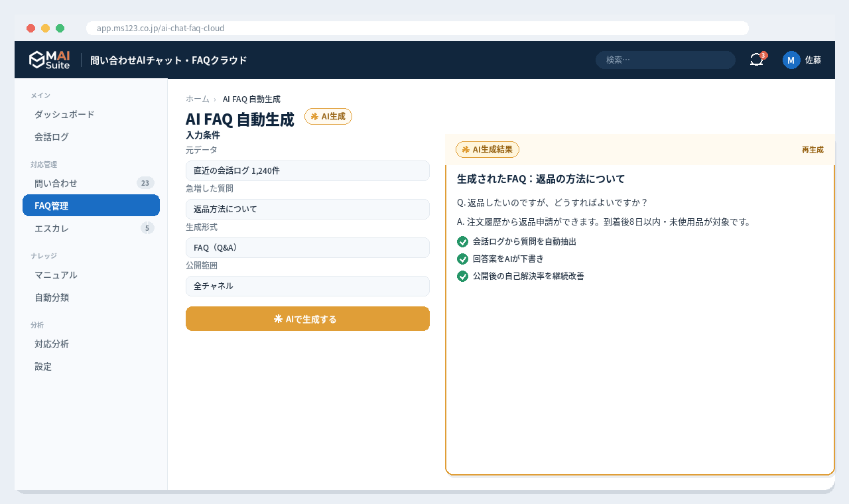Click the user avatar M
This screenshot has height=504, width=849.
tap(791, 60)
